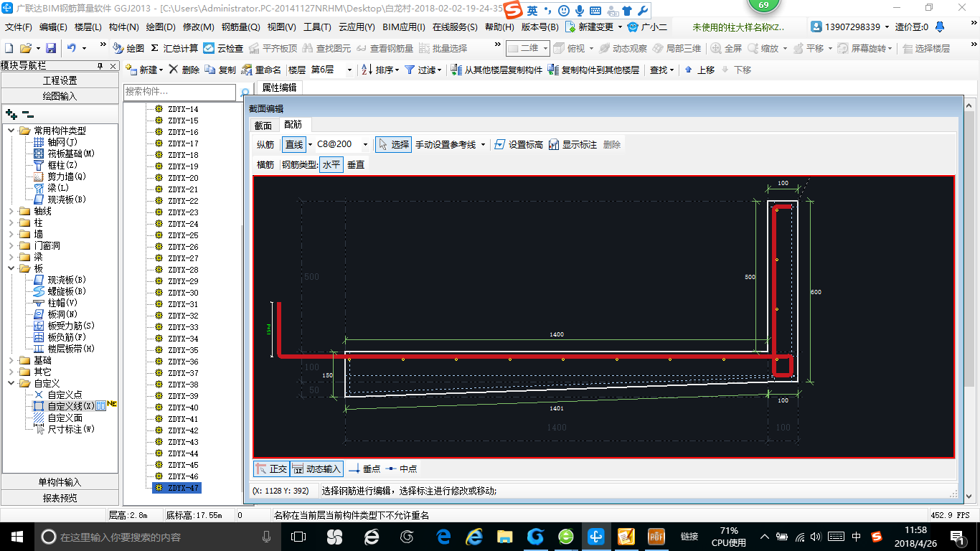Click 工程设置 panel button
The height and width of the screenshot is (551, 980).
click(60, 80)
